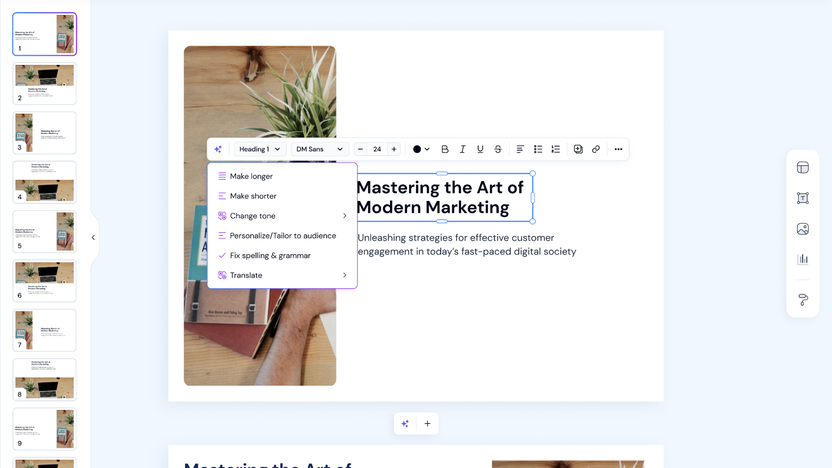The height and width of the screenshot is (468, 832).
Task: Apply numbered list formatting
Action: pos(556,149)
